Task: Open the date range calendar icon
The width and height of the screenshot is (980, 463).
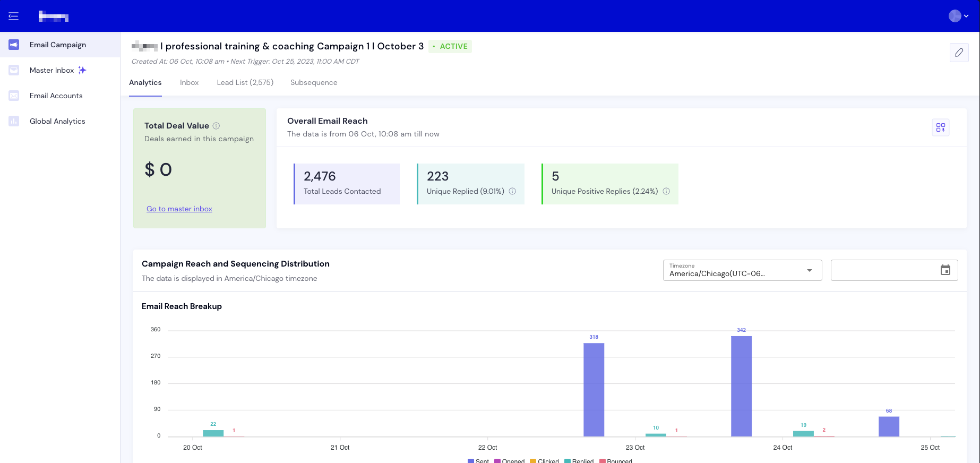Action: coord(945,270)
